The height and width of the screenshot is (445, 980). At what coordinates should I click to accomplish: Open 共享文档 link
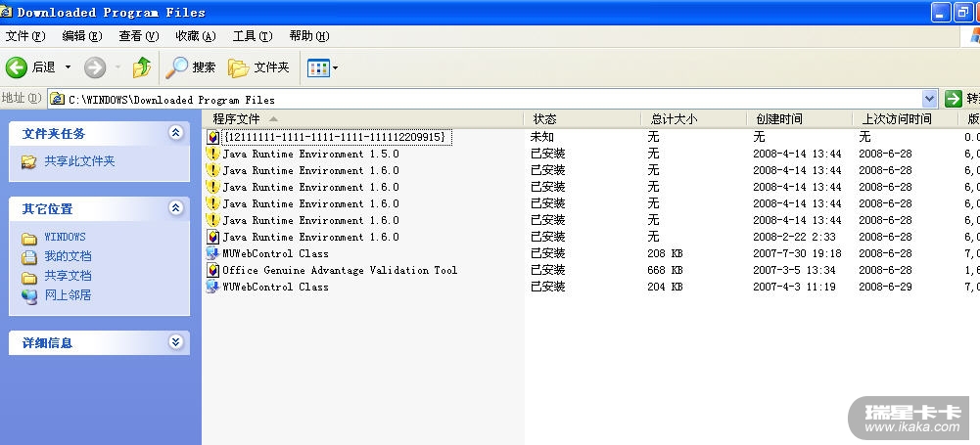(x=69, y=276)
